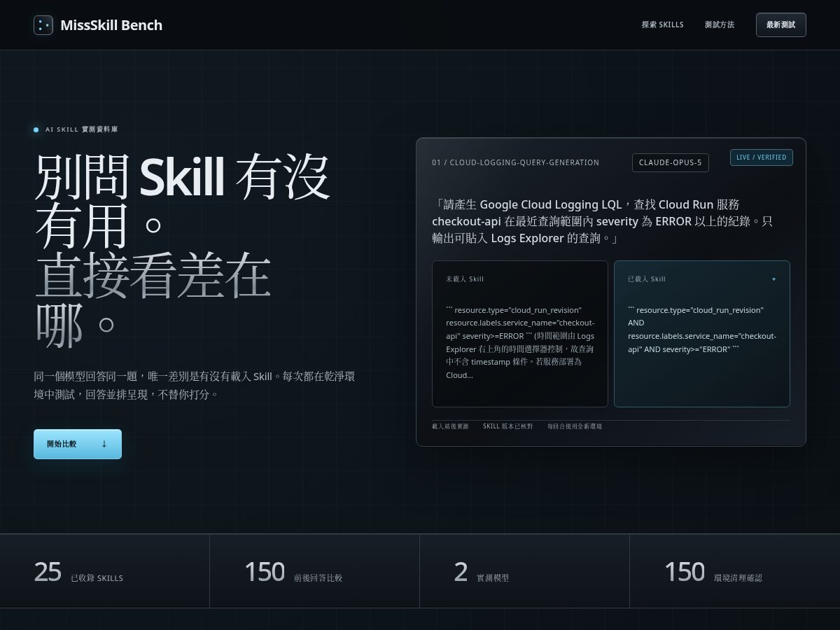Click the LIVE / VERIFIED badge

[762, 157]
